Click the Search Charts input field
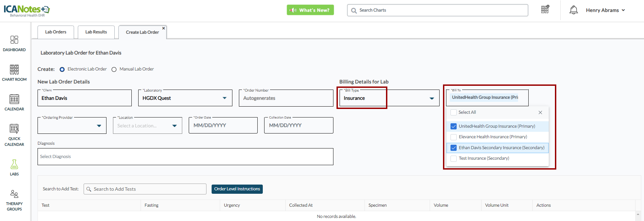The width and height of the screenshot is (644, 221). tap(438, 10)
